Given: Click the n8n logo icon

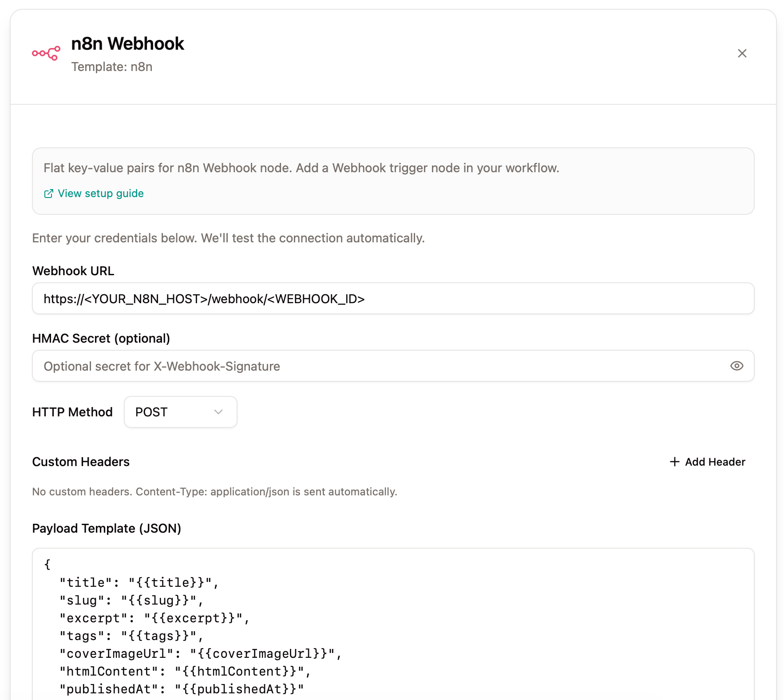Looking at the screenshot, I should (x=46, y=53).
